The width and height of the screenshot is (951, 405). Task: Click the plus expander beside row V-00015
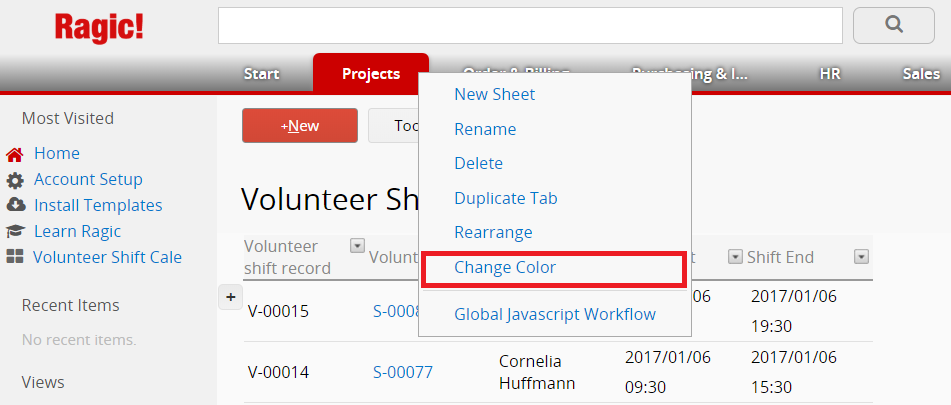pos(230,297)
